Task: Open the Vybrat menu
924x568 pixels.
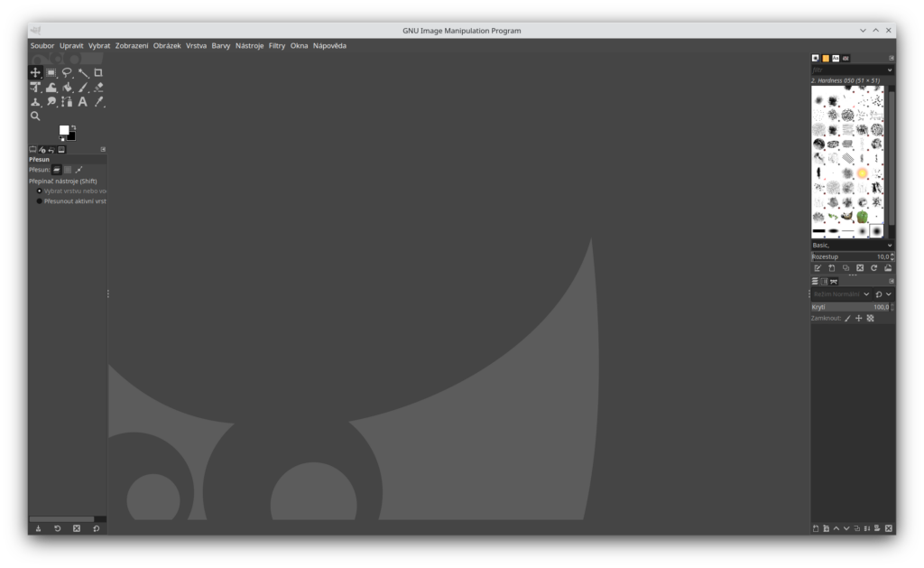Action: (99, 45)
